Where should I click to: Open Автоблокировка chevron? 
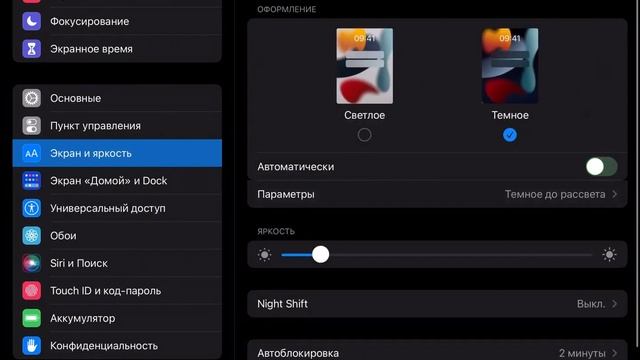pos(615,353)
